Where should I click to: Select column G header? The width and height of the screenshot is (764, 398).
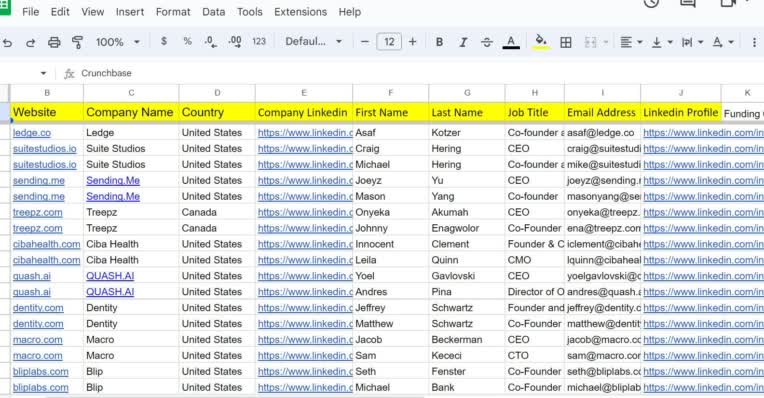467,93
